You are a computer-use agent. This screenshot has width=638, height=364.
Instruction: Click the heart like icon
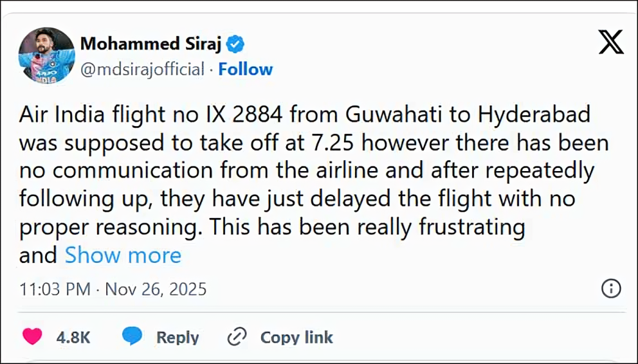(x=33, y=337)
